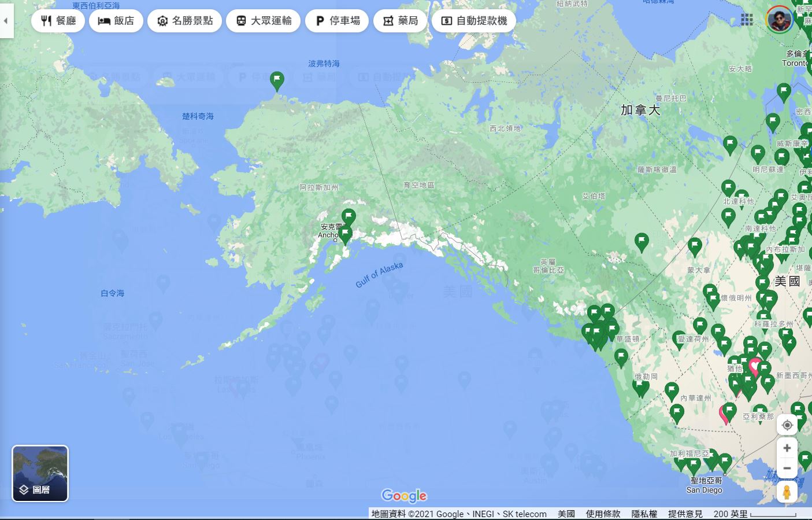The width and height of the screenshot is (812, 520).
Task: Open the 提供意見 feedback link
Action: click(685, 514)
